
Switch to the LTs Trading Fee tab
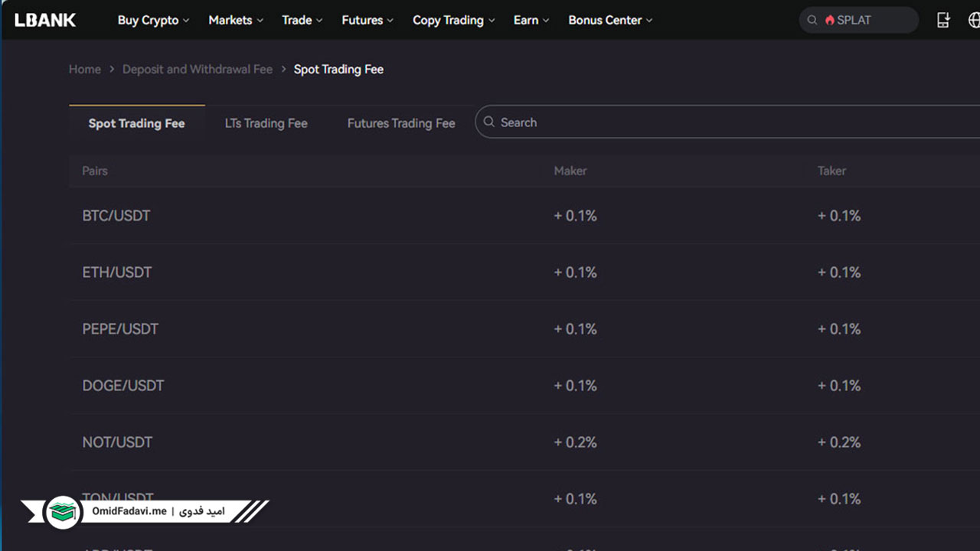[x=266, y=123]
